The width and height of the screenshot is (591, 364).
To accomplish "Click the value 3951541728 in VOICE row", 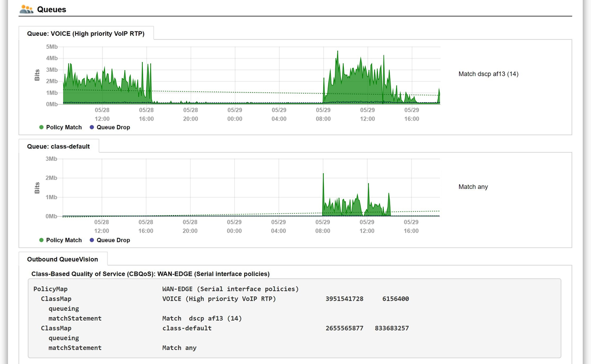I will coord(344,299).
